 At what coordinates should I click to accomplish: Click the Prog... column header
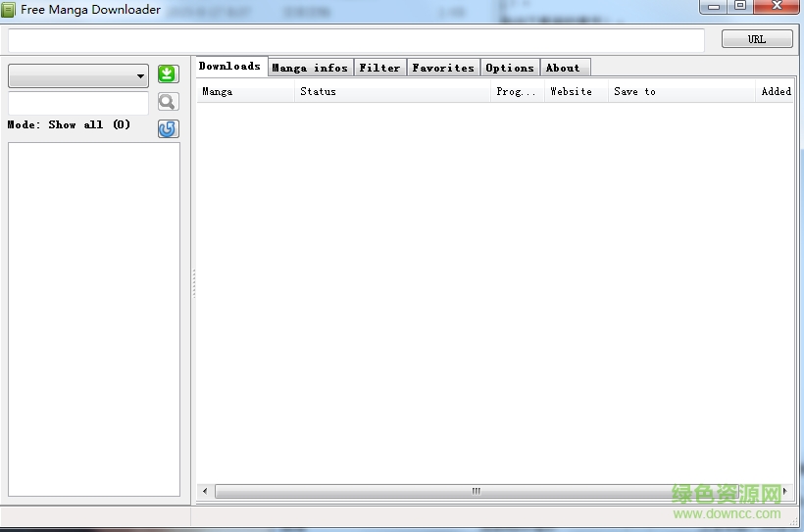tap(518, 92)
